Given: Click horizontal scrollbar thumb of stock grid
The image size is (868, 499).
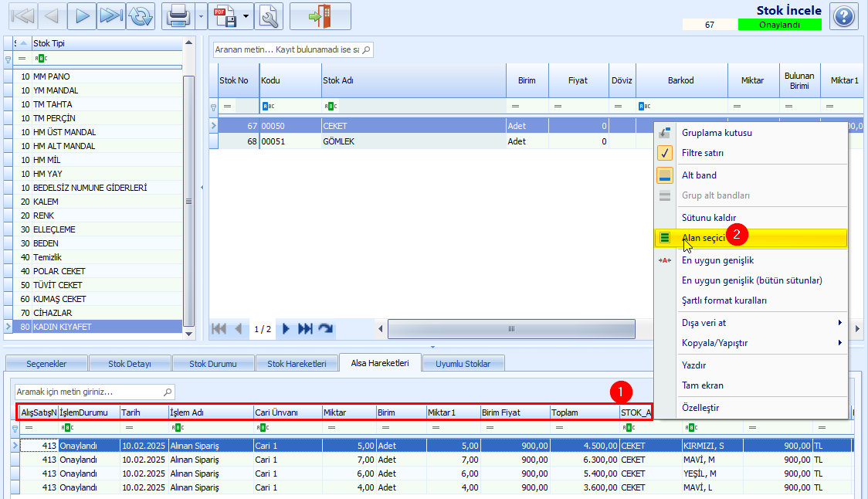Looking at the screenshot, I should [x=511, y=329].
